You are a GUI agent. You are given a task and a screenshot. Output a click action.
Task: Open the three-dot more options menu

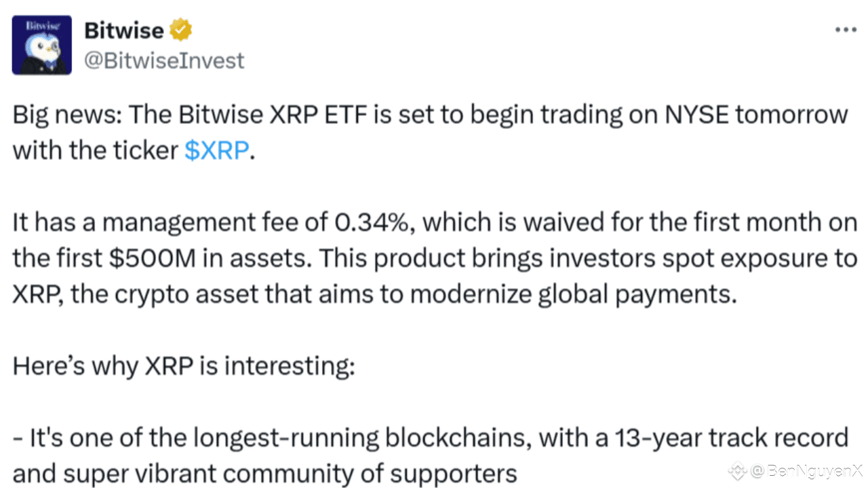(x=845, y=30)
